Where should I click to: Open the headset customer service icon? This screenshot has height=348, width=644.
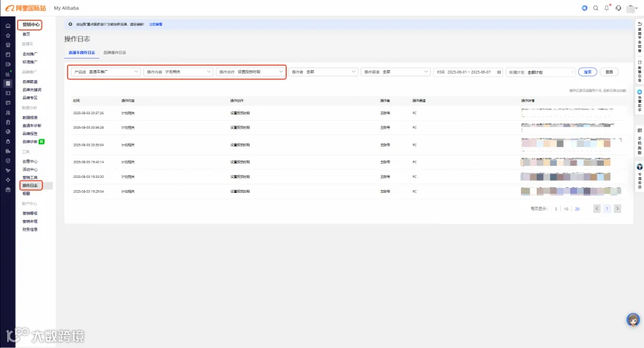618,8
